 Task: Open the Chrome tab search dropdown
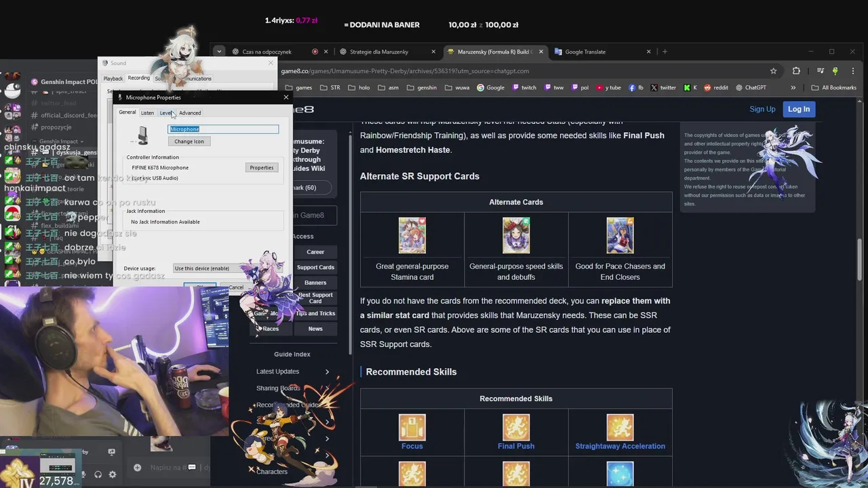click(x=218, y=52)
